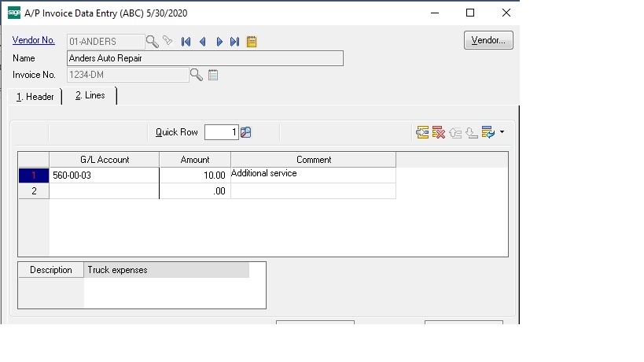This screenshot has height=362, width=644.
Task: Jump to the last vendor record
Action: (234, 42)
